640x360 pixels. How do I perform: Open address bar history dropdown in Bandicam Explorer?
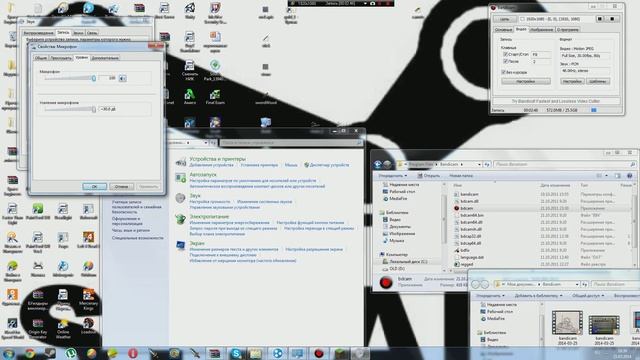(x=479, y=164)
